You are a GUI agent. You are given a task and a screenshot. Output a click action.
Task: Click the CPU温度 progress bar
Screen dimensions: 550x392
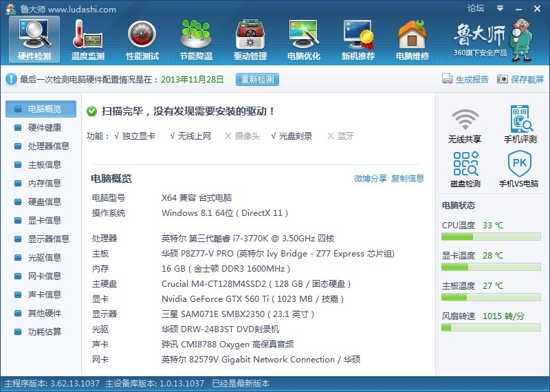(x=491, y=237)
